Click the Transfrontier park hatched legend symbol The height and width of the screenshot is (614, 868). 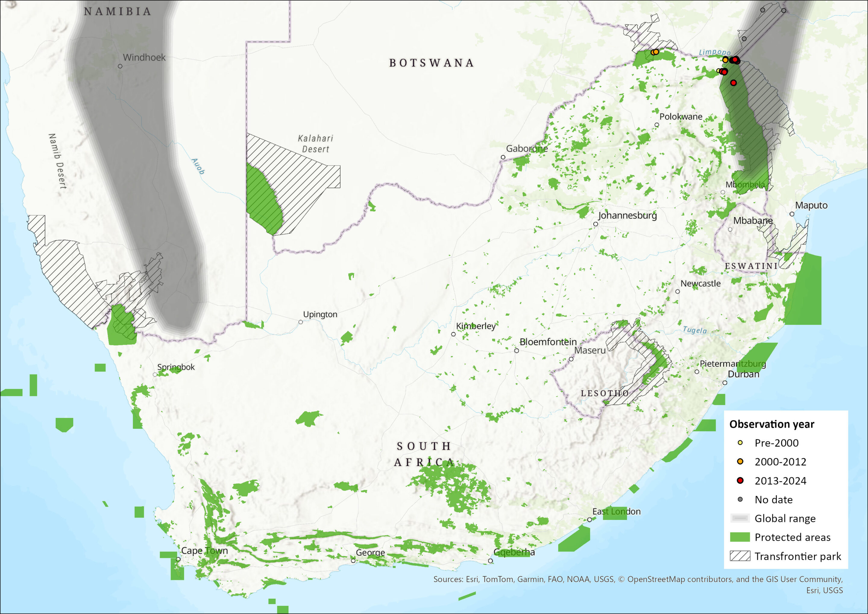[740, 556]
